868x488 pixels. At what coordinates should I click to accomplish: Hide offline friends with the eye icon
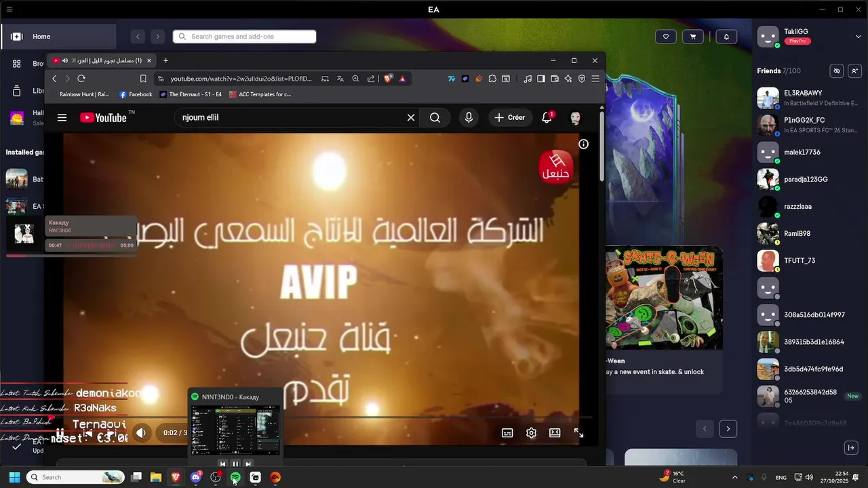[x=837, y=70]
